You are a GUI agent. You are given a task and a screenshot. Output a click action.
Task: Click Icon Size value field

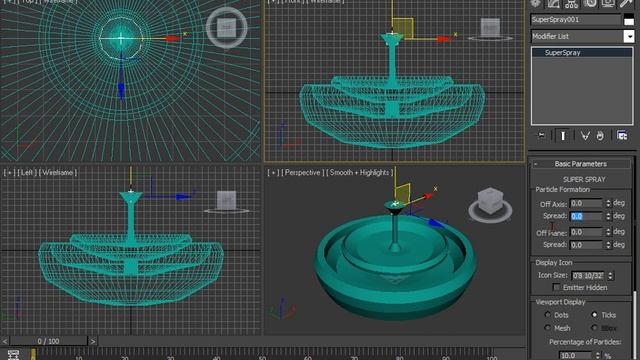pos(588,276)
